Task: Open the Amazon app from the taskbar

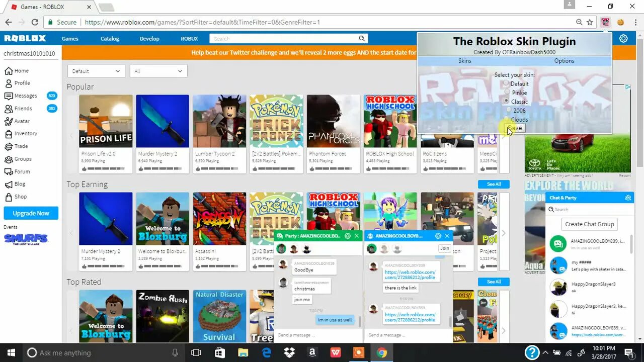Action: (312, 352)
